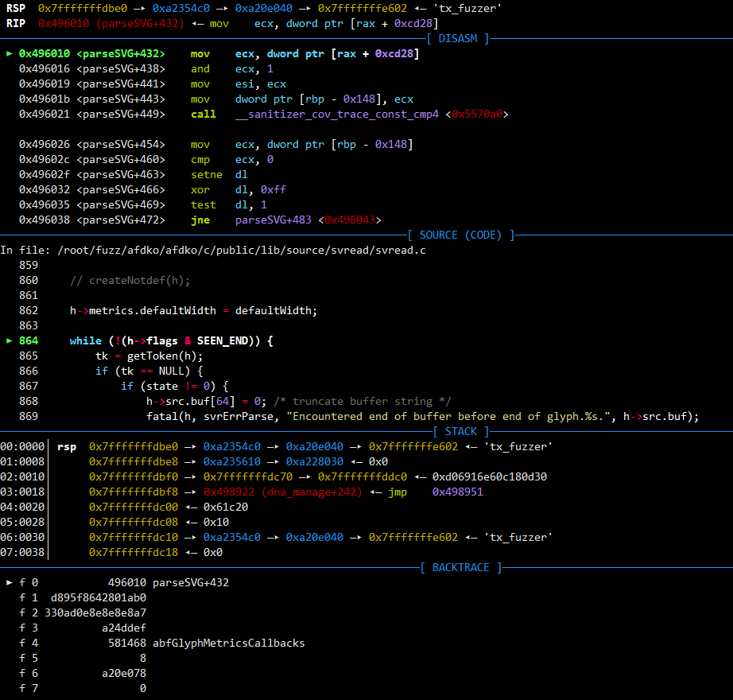Click stack value 0xa235610 in row 01:0008
The width and height of the screenshot is (733, 700).
tap(232, 461)
